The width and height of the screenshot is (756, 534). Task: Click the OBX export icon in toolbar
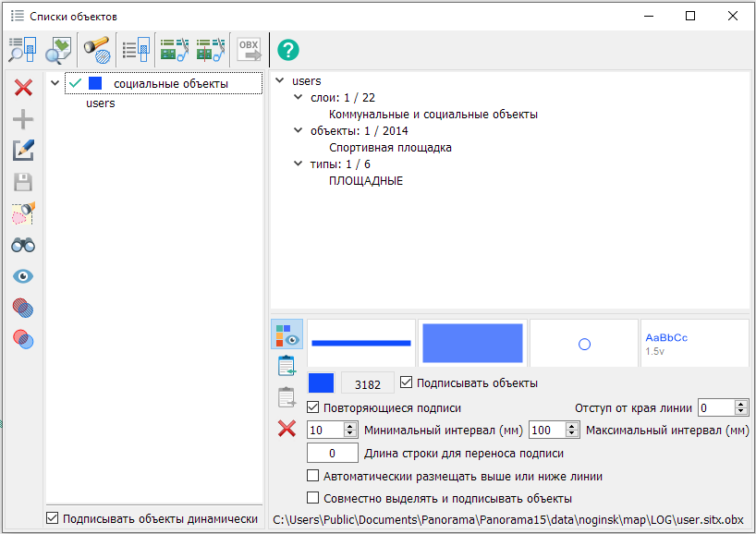(x=250, y=49)
